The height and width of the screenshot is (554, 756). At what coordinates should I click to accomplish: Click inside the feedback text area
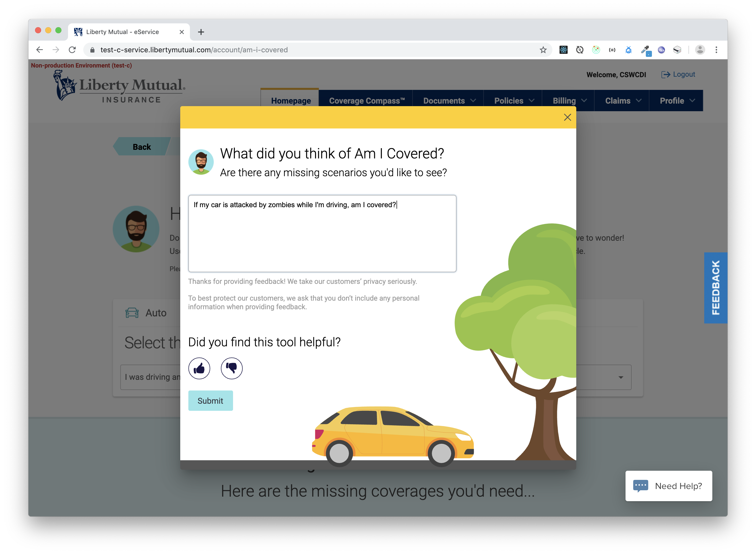pos(322,233)
